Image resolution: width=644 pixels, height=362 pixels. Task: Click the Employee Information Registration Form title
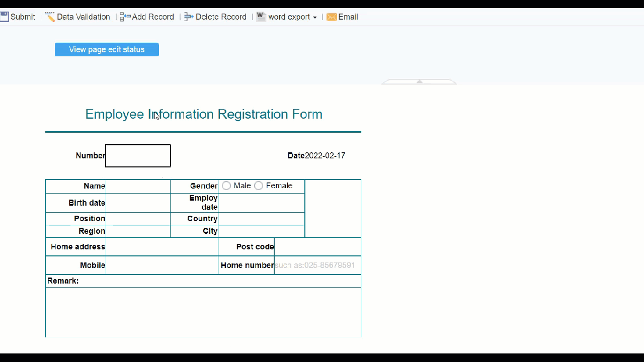[204, 114]
